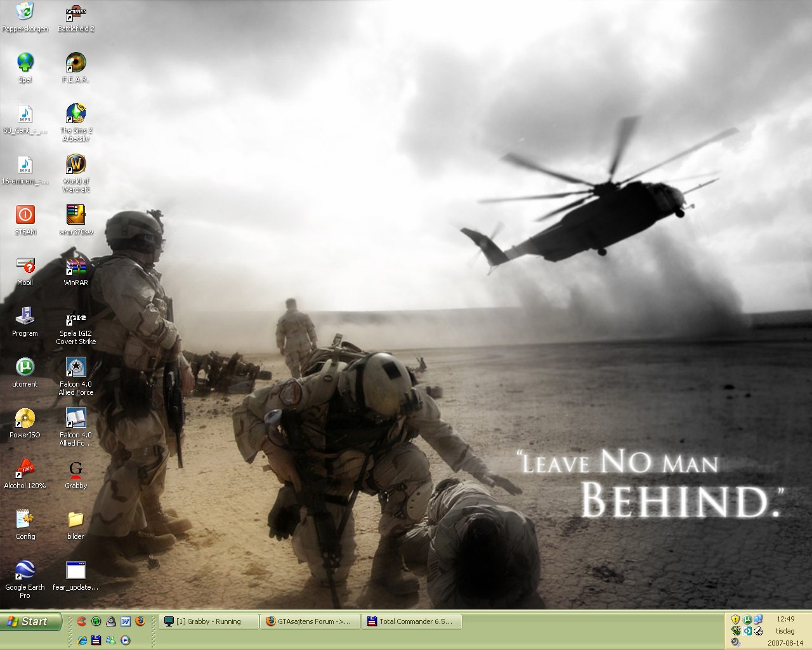Launch Word from the quick launch bar
The height and width of the screenshot is (650, 812).
[x=126, y=621]
